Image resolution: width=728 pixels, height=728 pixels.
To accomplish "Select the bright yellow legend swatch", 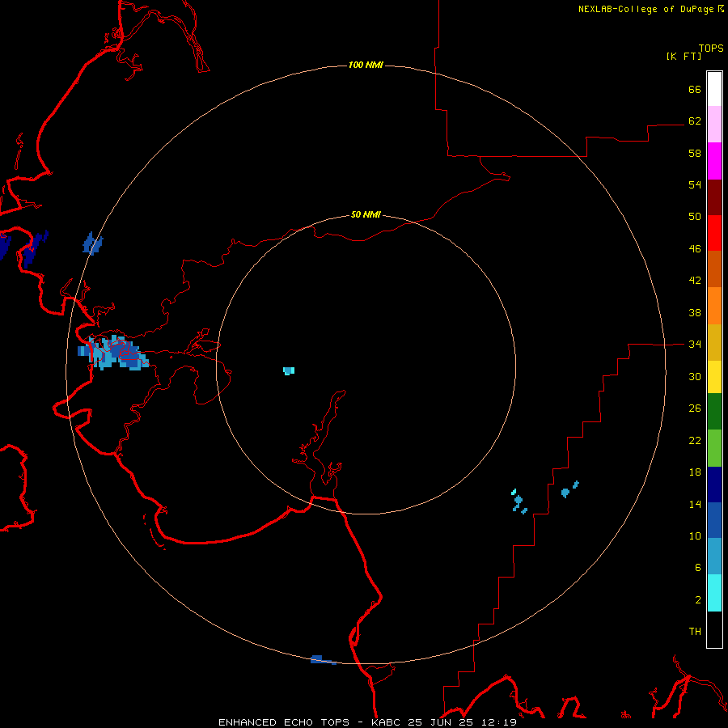I will (714, 377).
